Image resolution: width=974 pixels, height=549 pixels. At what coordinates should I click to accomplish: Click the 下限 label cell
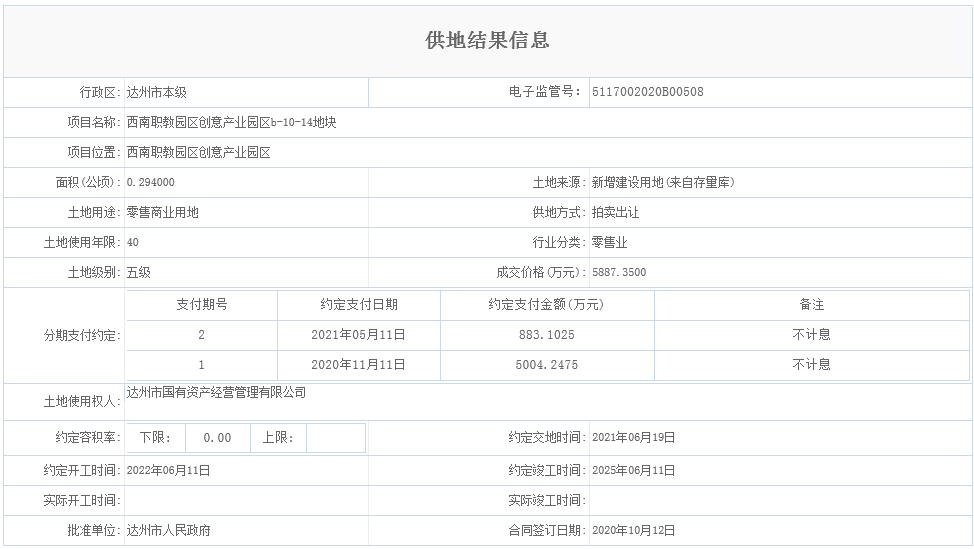[x=156, y=438]
